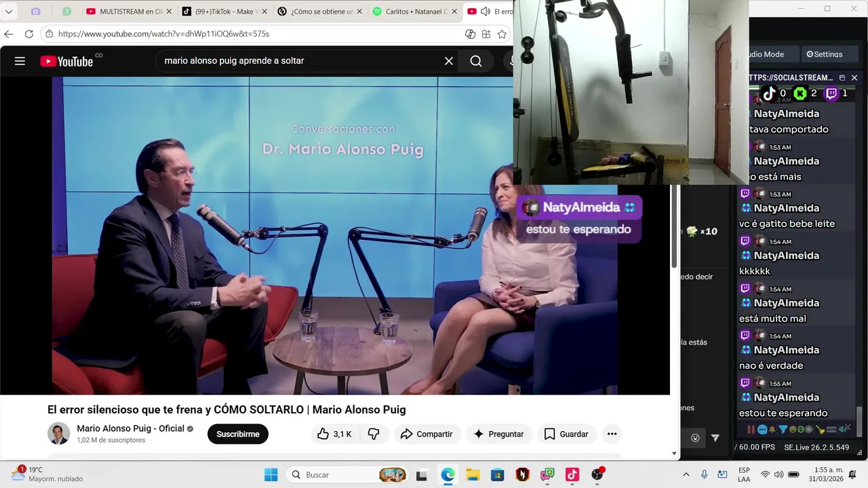This screenshot has height=488, width=868.
Task: Reload the page with the refresh icon
Action: [x=29, y=34]
